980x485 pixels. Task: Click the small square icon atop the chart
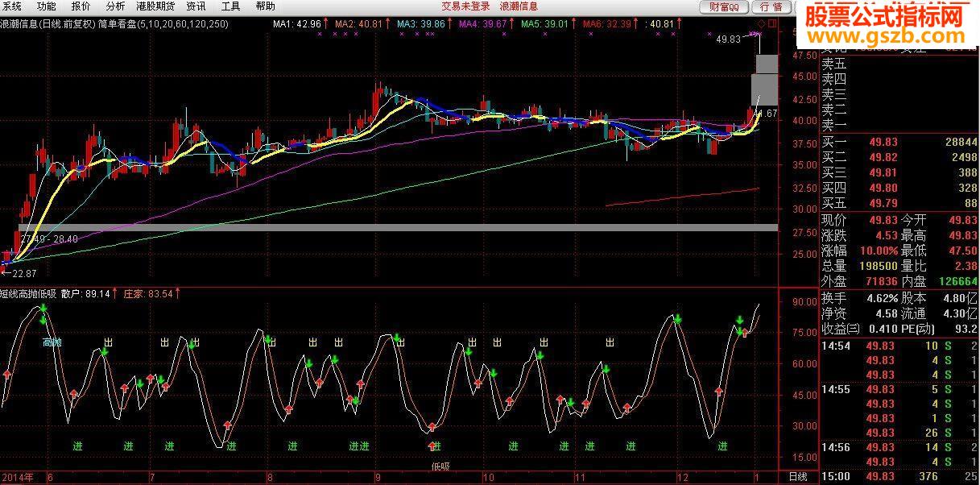(x=773, y=24)
